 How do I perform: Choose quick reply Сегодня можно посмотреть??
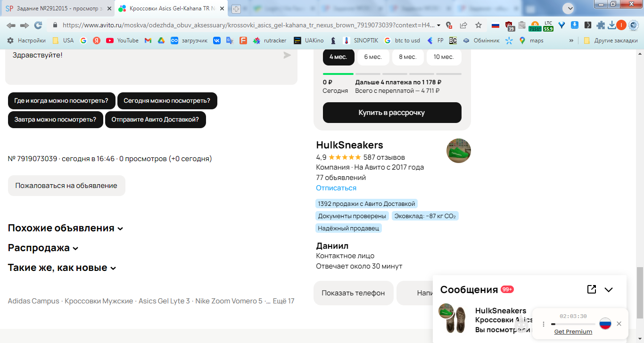(x=167, y=100)
